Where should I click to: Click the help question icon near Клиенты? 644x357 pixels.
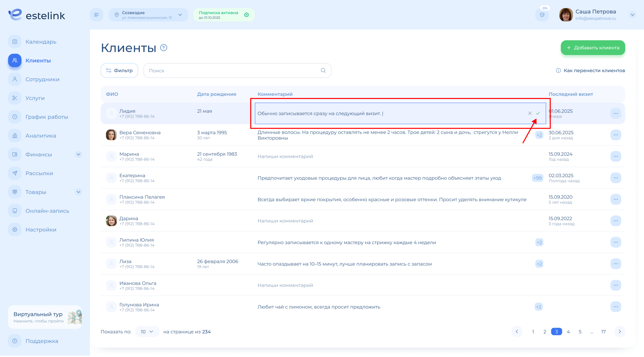(164, 48)
